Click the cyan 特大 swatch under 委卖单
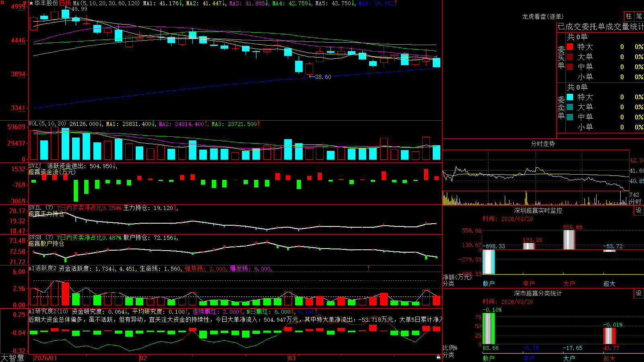 tap(570, 97)
